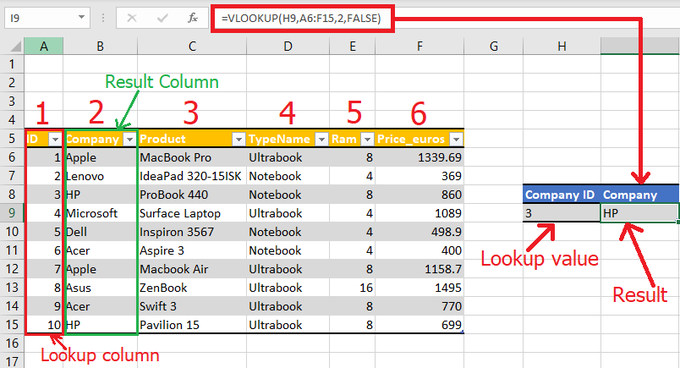Open the TypeName column filter dropdown
680x368 pixels.
pyautogui.click(x=321, y=139)
